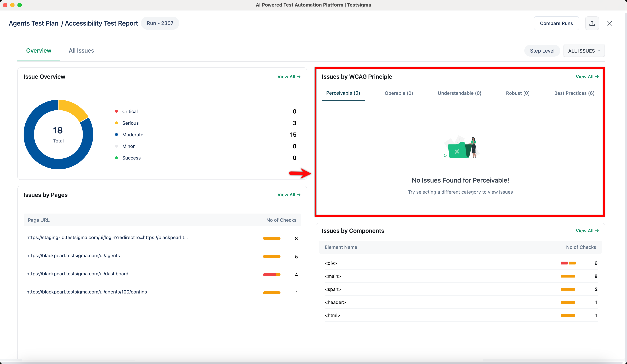Screen dimensions: 627x364
Task: Click the Compare Runs button
Action: pyautogui.click(x=556, y=23)
